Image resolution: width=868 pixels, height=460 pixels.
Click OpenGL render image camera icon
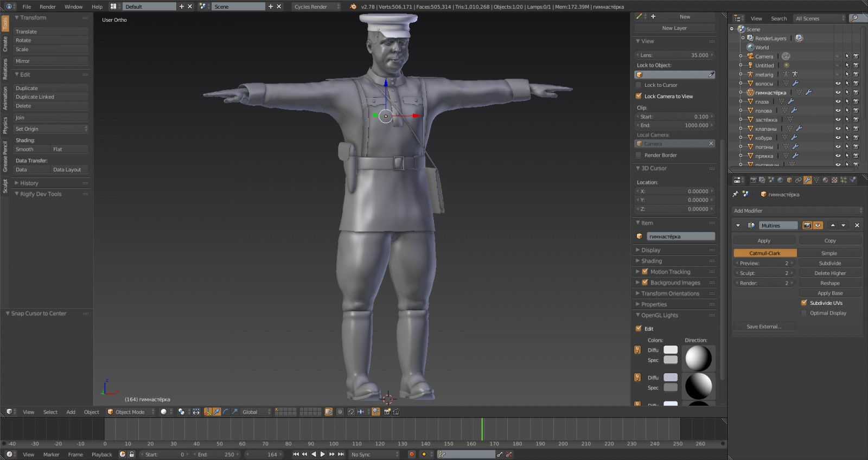(x=387, y=412)
